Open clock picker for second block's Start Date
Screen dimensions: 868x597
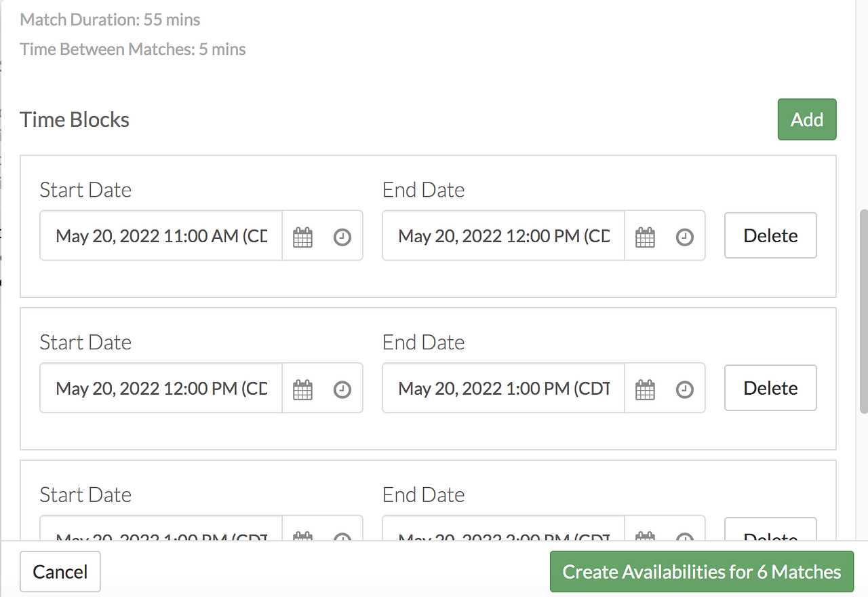342,389
